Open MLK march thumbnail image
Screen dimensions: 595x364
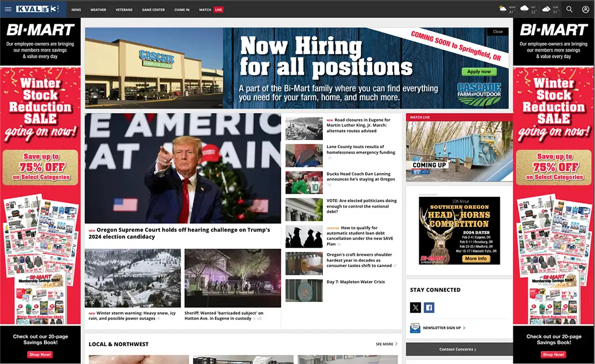click(x=304, y=129)
